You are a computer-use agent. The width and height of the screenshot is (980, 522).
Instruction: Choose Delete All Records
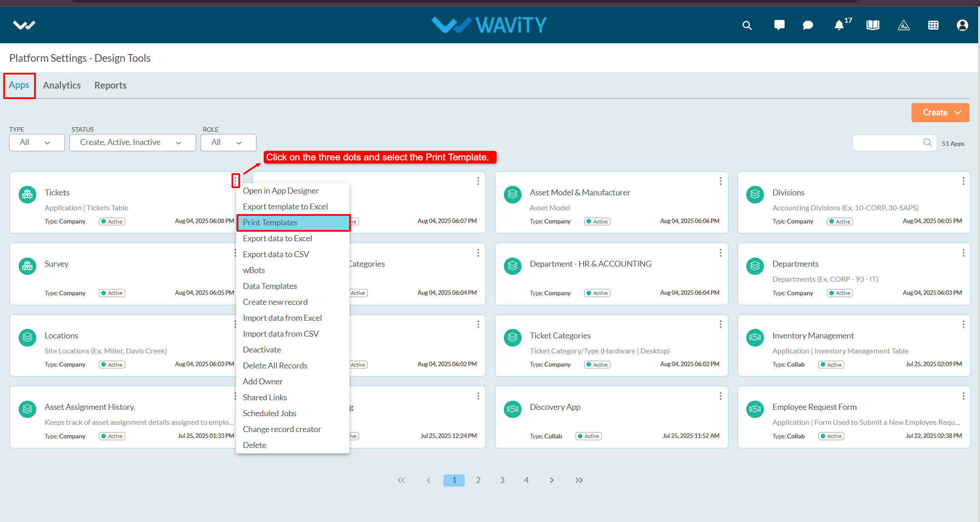tap(293, 366)
